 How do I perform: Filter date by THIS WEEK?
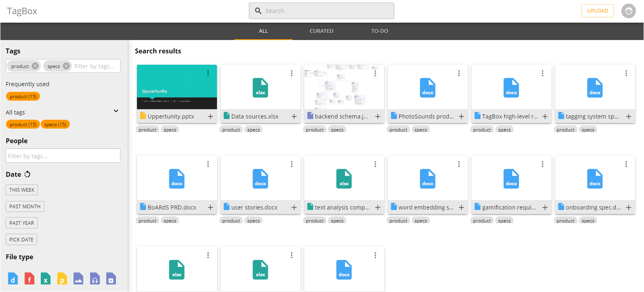[22, 190]
